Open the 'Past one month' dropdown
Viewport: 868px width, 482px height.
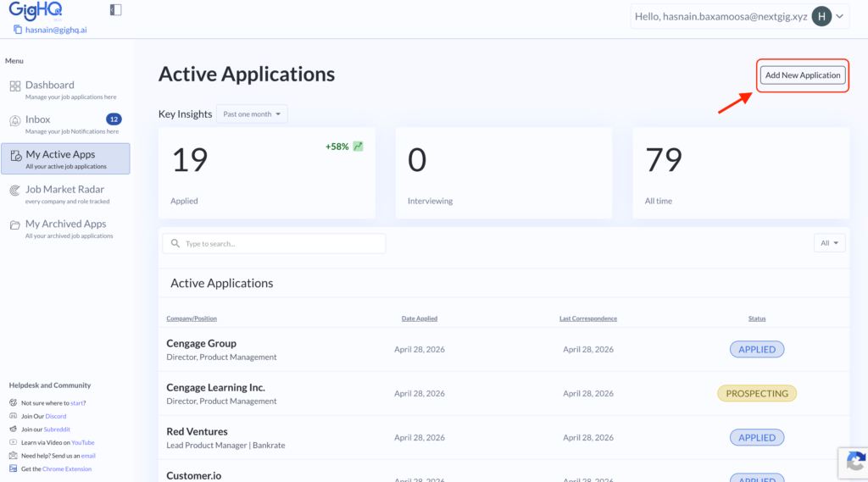click(252, 114)
